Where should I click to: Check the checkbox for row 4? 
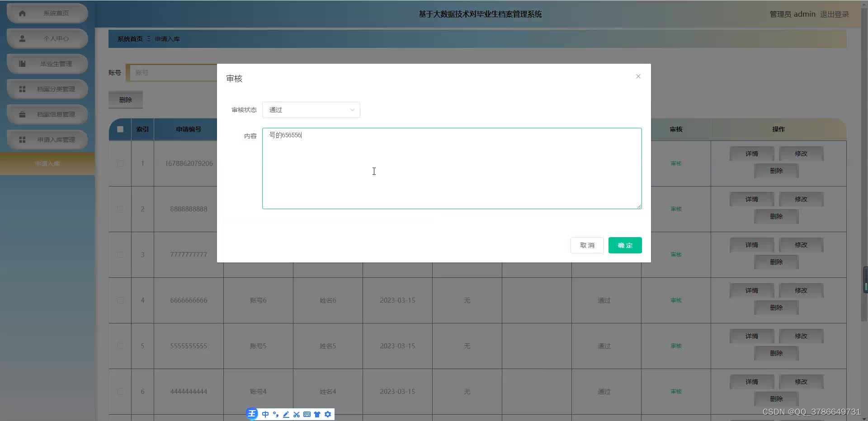pos(120,300)
